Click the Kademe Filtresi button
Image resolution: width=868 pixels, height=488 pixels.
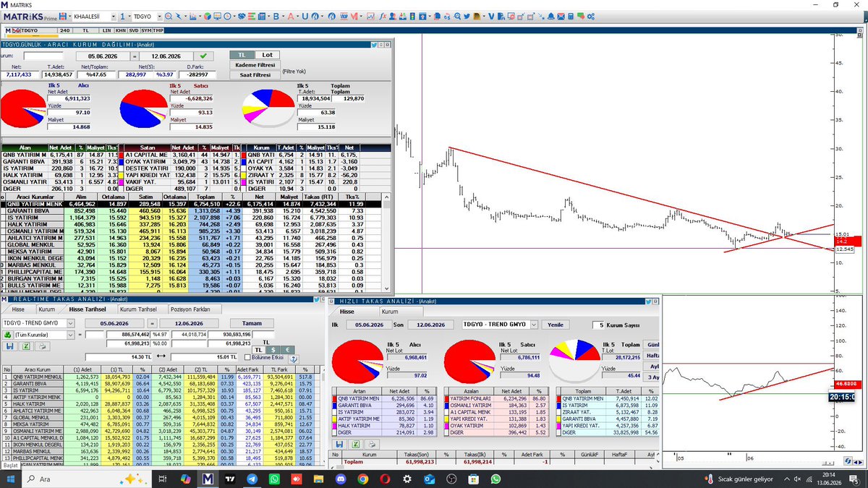[255, 65]
